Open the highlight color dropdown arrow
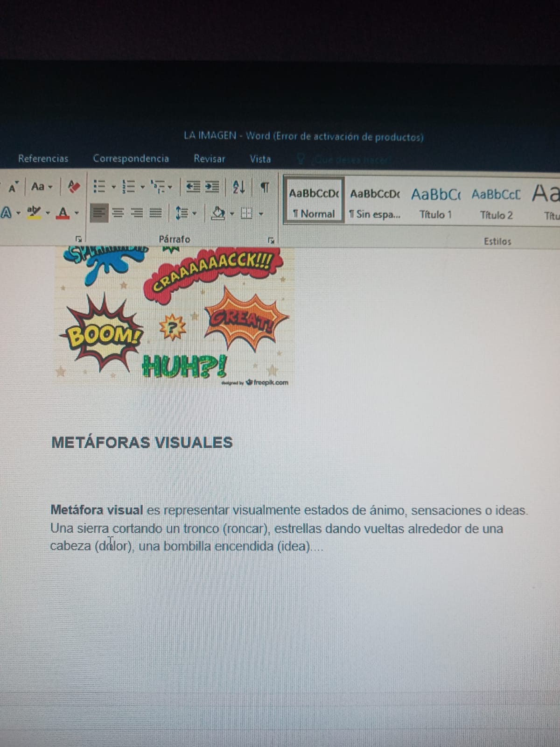560x747 pixels. [x=48, y=214]
